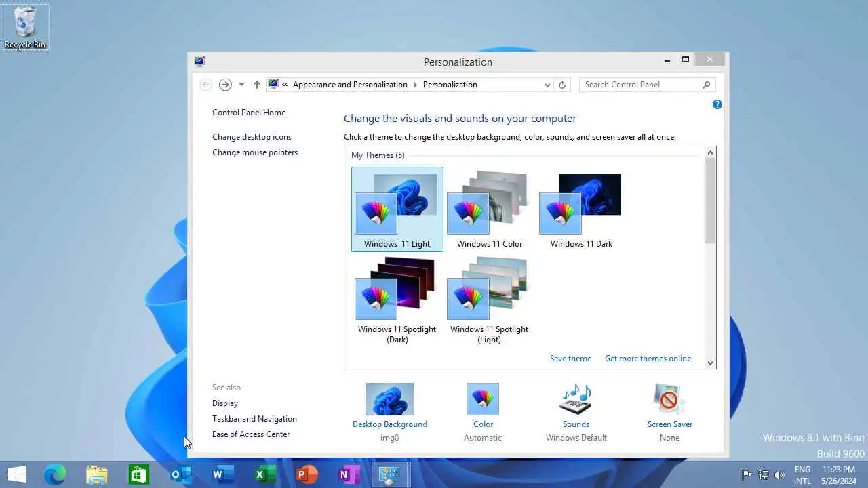Viewport: 868px width, 488px height.
Task: Open the Screen Saver settings icon
Action: coord(669,399)
